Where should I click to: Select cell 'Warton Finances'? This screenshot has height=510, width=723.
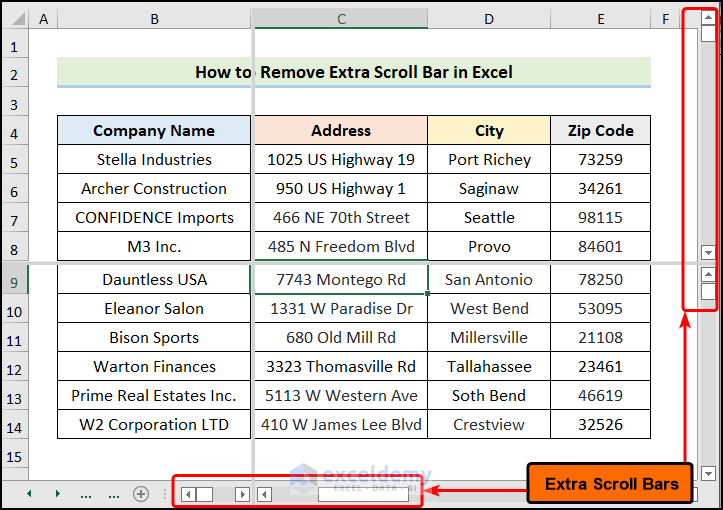click(x=154, y=367)
